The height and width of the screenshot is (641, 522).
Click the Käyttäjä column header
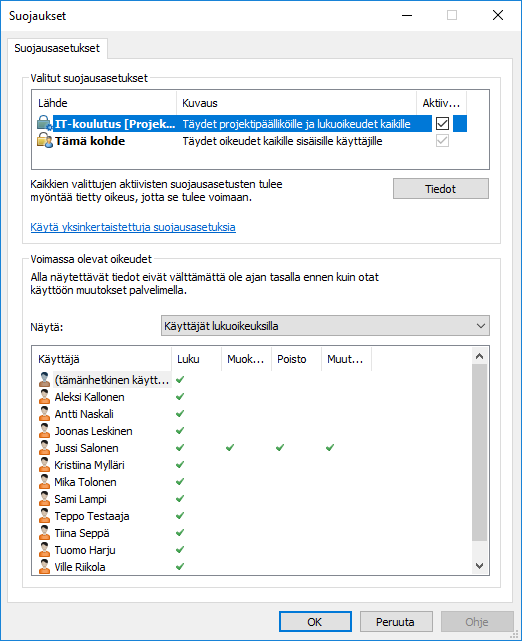(x=101, y=359)
